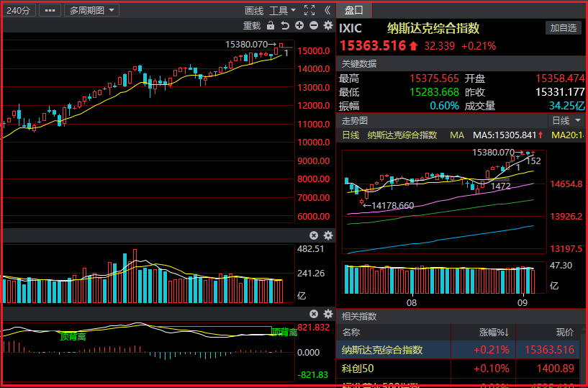The width and height of the screenshot is (588, 388).
Task: Sort by 涨幅% column header
Action: [494, 333]
